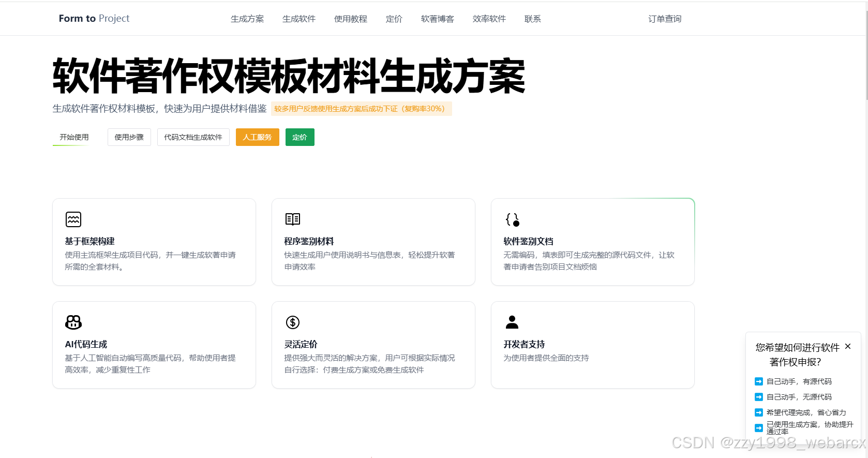
Task: Click the 代码文档生成软件 button
Action: coord(193,137)
